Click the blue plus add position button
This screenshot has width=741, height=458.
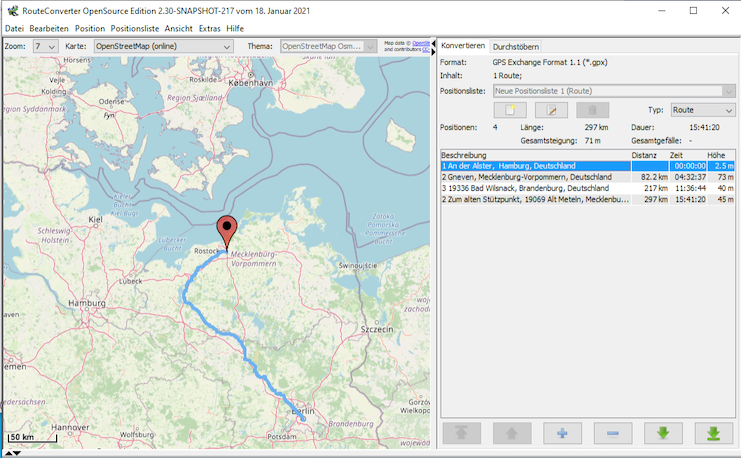(x=562, y=433)
